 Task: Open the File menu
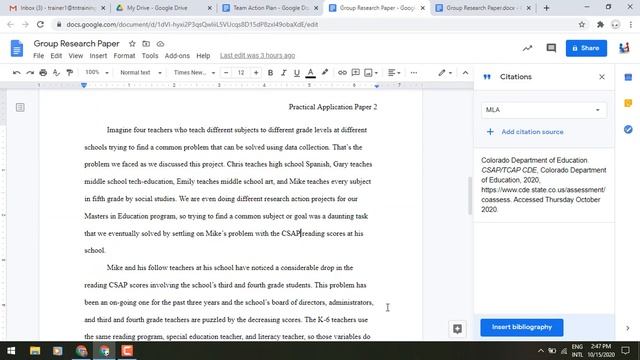point(38,56)
